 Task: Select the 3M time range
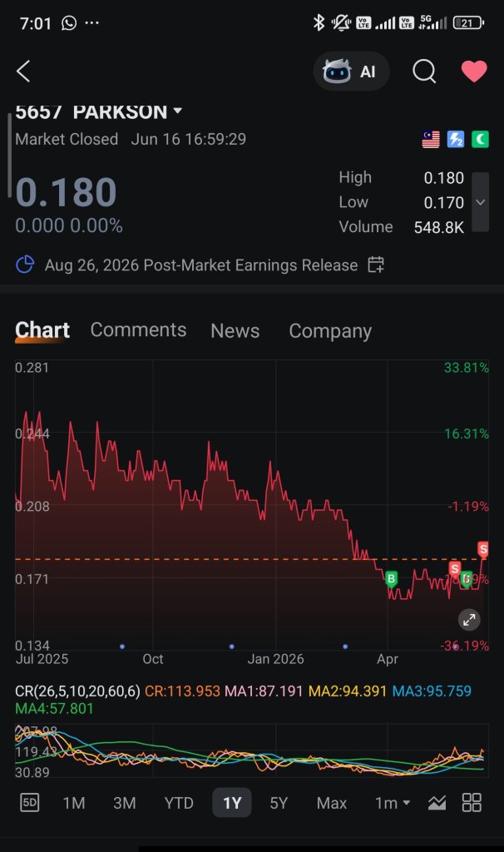tap(125, 803)
